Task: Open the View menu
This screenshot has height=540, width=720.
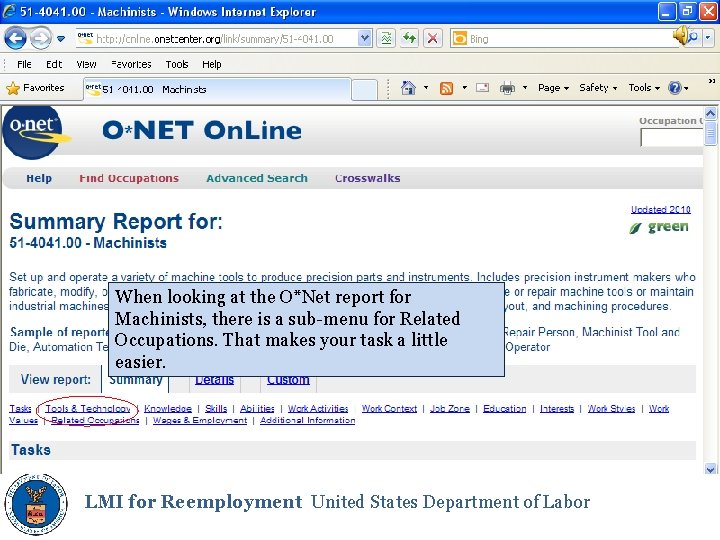Action: click(x=86, y=64)
